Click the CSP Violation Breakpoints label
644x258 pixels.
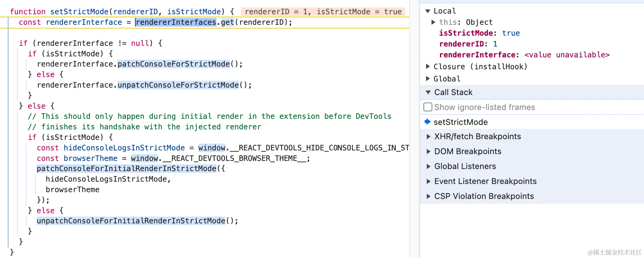click(x=484, y=196)
